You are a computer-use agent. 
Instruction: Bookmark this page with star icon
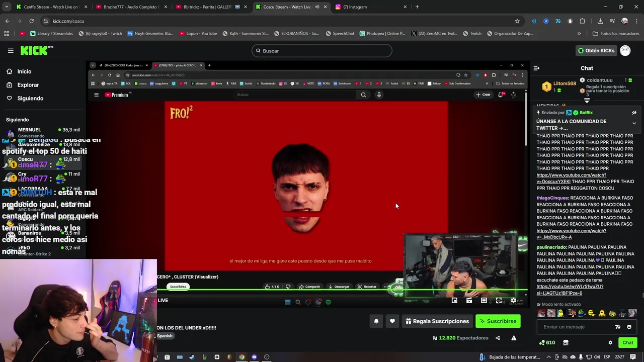[517, 21]
